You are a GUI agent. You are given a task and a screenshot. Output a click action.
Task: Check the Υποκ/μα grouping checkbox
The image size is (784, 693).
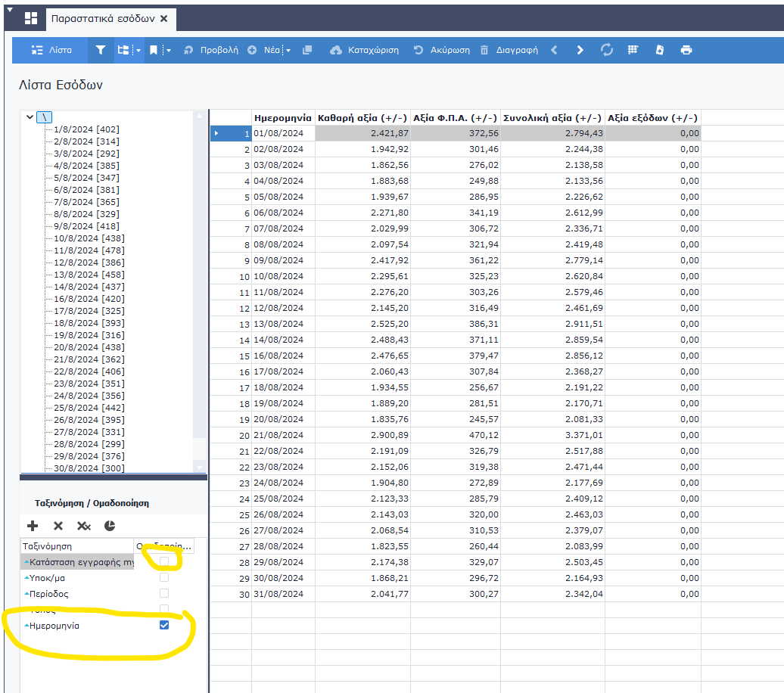pyautogui.click(x=164, y=577)
